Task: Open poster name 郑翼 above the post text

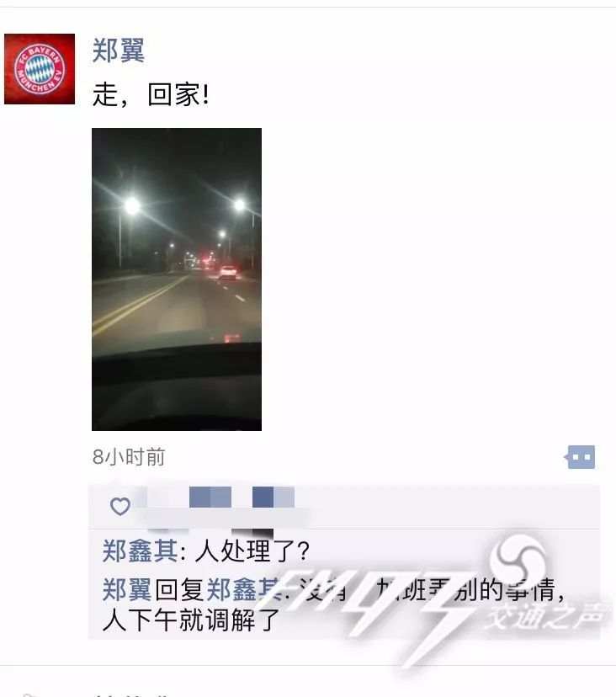Action: pos(118,51)
